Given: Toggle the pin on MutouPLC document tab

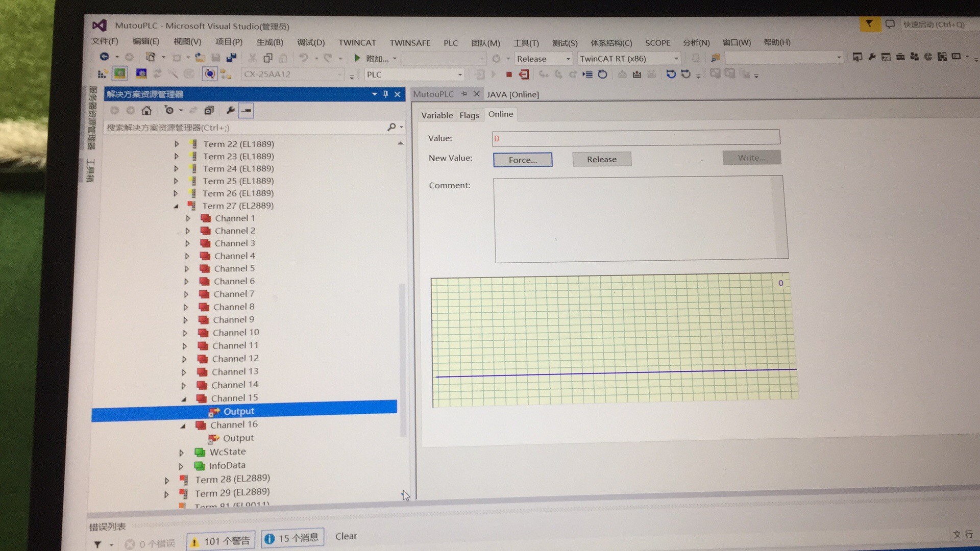Looking at the screenshot, I should [x=464, y=94].
